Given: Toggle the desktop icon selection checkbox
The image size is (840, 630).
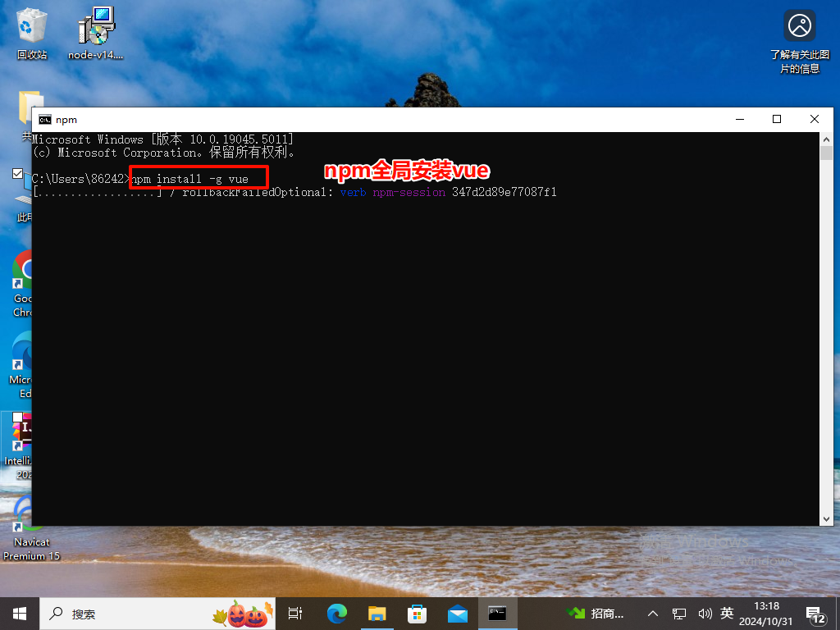Looking at the screenshot, I should click(x=17, y=173).
